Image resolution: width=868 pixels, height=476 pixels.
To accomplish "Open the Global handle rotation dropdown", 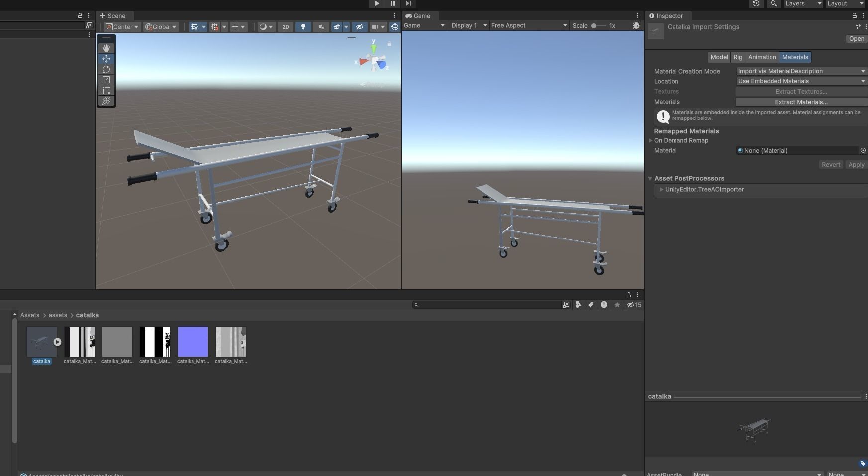I will pos(161,27).
